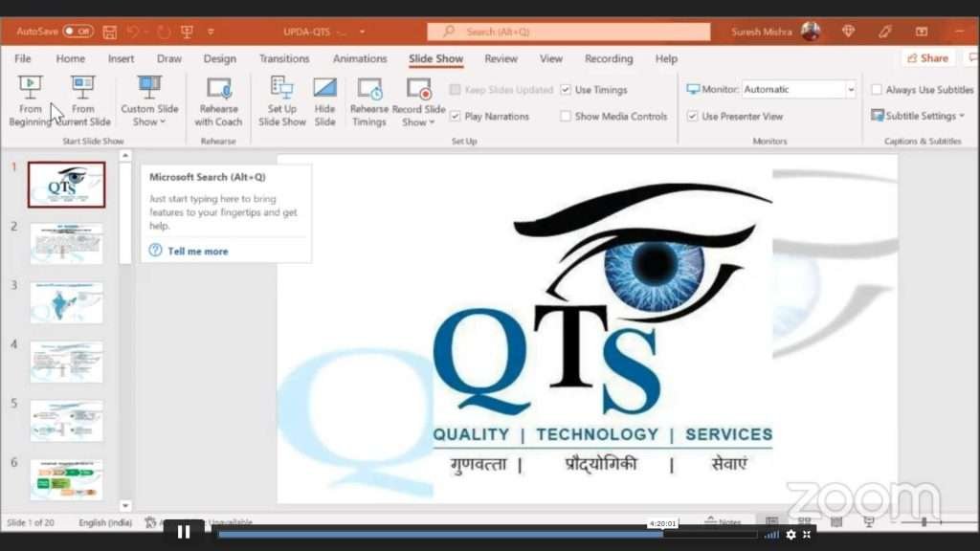Toggle the Play Narrations checkbox
The image size is (980, 551).
pyautogui.click(x=455, y=116)
